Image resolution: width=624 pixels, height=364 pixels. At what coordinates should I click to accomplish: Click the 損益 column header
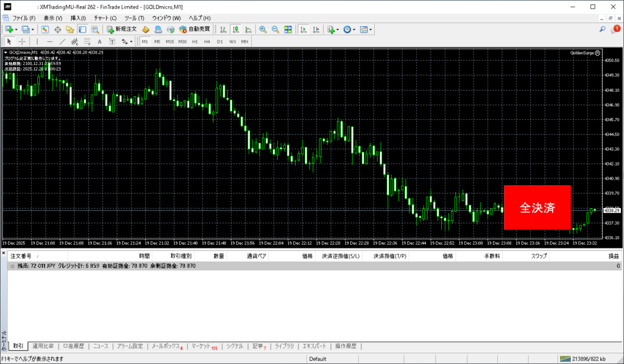(x=614, y=257)
